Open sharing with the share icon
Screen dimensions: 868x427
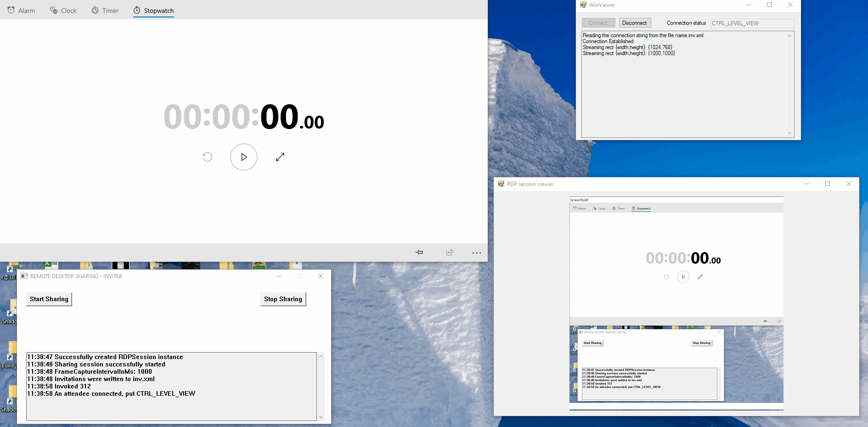(x=449, y=252)
